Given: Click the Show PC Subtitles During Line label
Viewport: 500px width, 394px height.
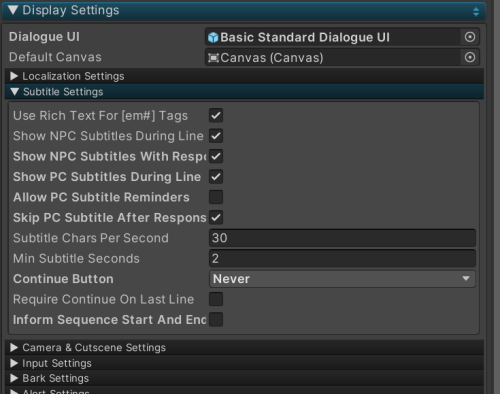Looking at the screenshot, I should pos(107,177).
